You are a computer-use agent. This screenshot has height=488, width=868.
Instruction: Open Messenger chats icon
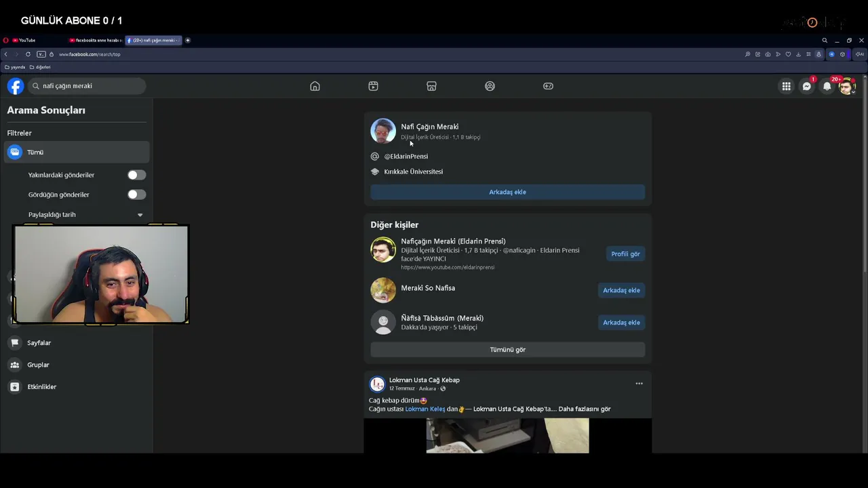coord(806,86)
